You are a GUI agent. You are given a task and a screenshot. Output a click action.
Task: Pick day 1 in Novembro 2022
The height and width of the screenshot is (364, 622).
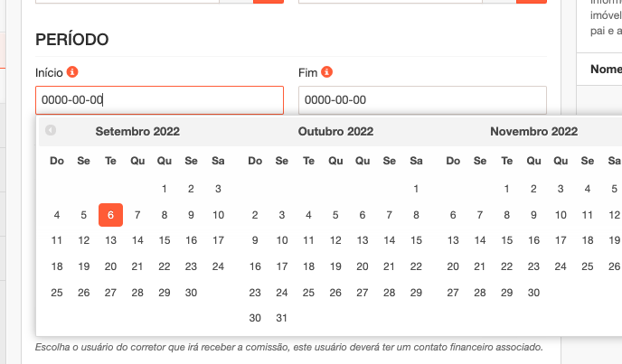pyautogui.click(x=507, y=190)
